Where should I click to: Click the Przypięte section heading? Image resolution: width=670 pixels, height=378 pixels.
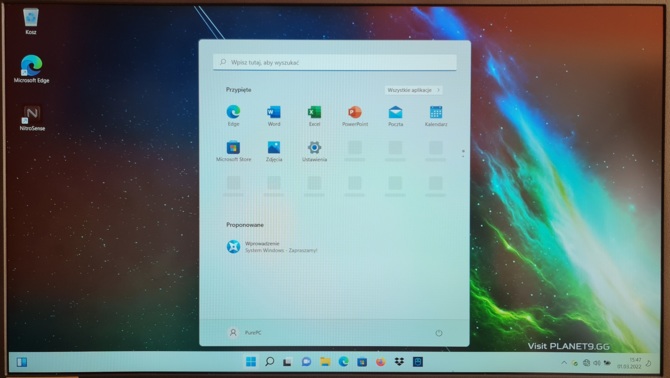(238, 90)
